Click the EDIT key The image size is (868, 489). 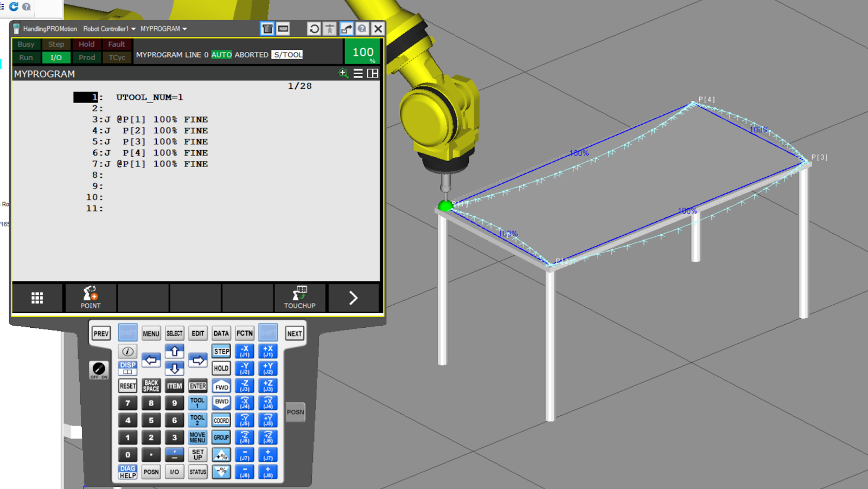[197, 333]
